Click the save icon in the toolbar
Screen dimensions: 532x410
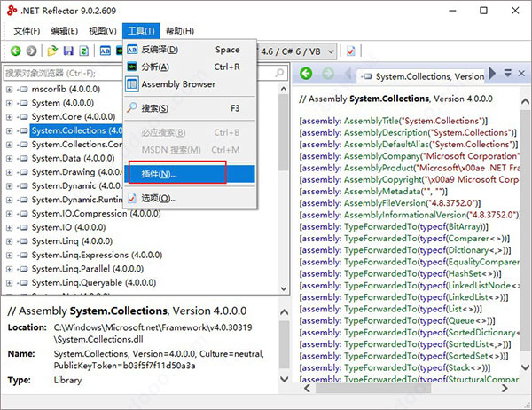pos(67,51)
